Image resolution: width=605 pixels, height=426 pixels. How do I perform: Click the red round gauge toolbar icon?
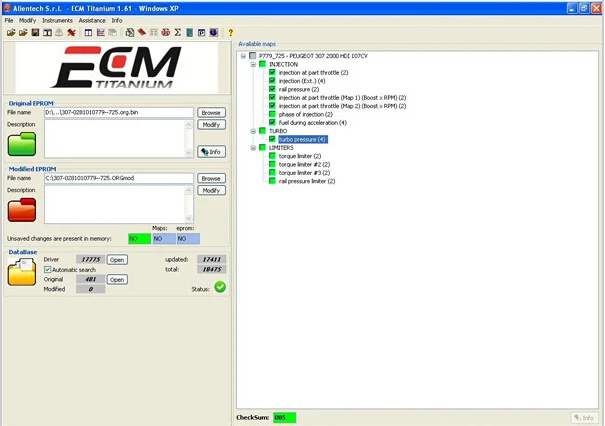point(166,33)
